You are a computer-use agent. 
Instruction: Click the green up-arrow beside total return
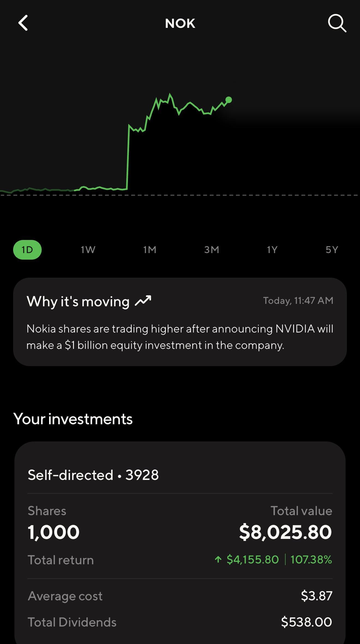[x=218, y=560]
